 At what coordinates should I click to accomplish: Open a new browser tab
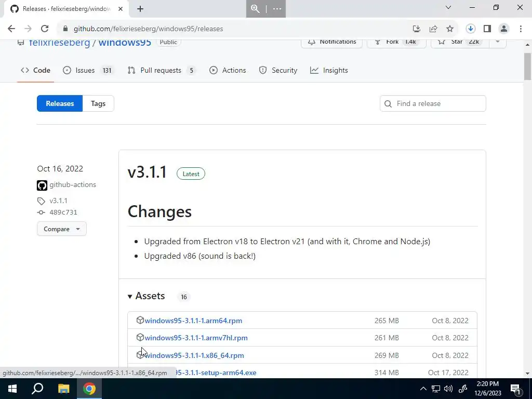tap(140, 9)
